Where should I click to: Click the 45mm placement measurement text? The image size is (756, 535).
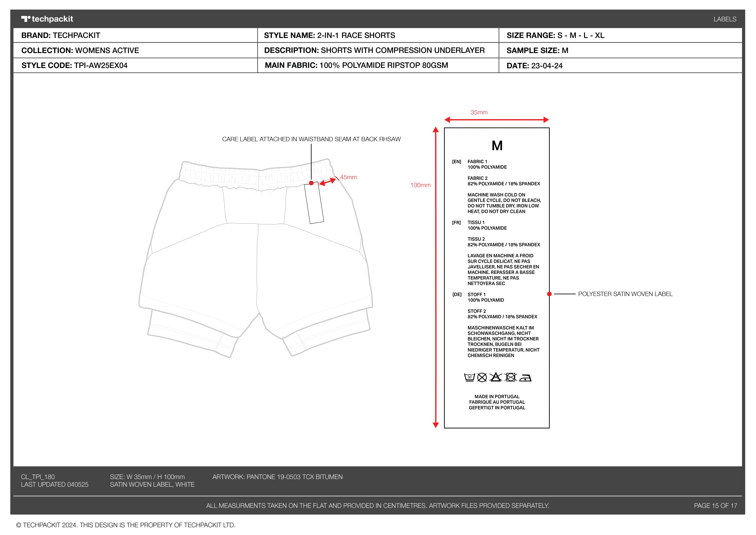click(x=348, y=177)
